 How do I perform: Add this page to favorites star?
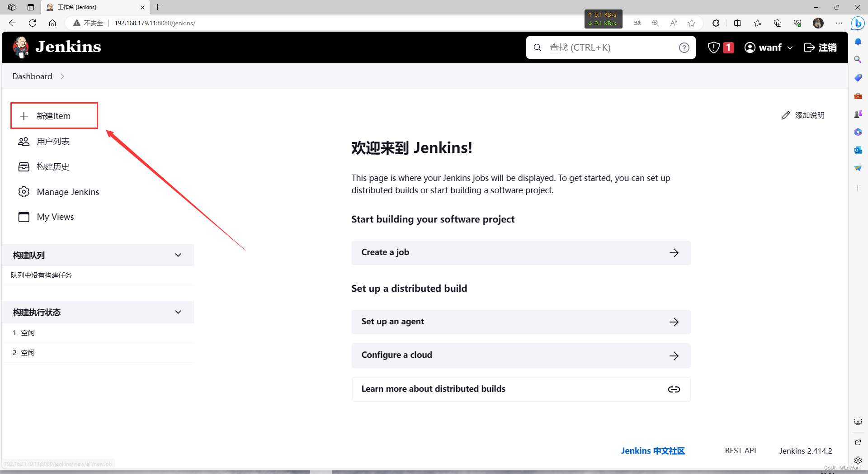pyautogui.click(x=692, y=23)
